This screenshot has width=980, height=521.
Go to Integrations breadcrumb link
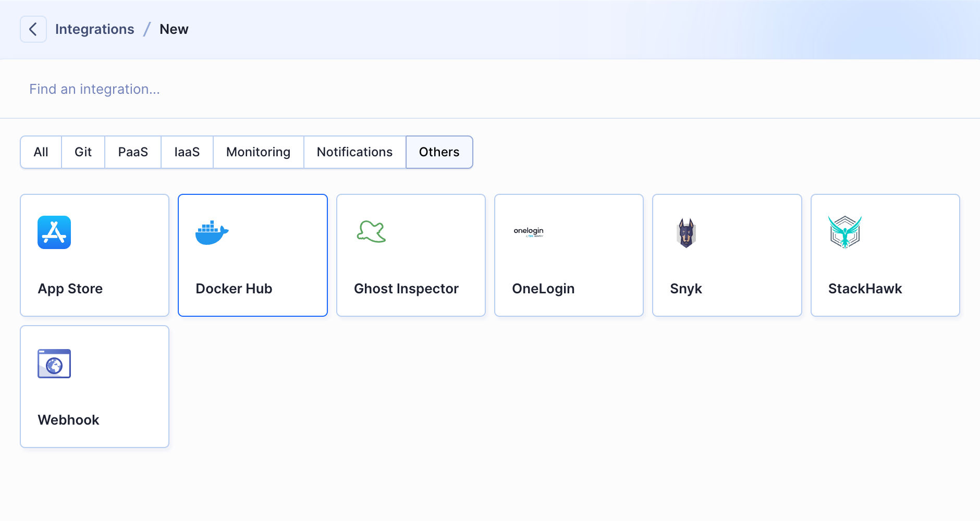click(x=95, y=29)
